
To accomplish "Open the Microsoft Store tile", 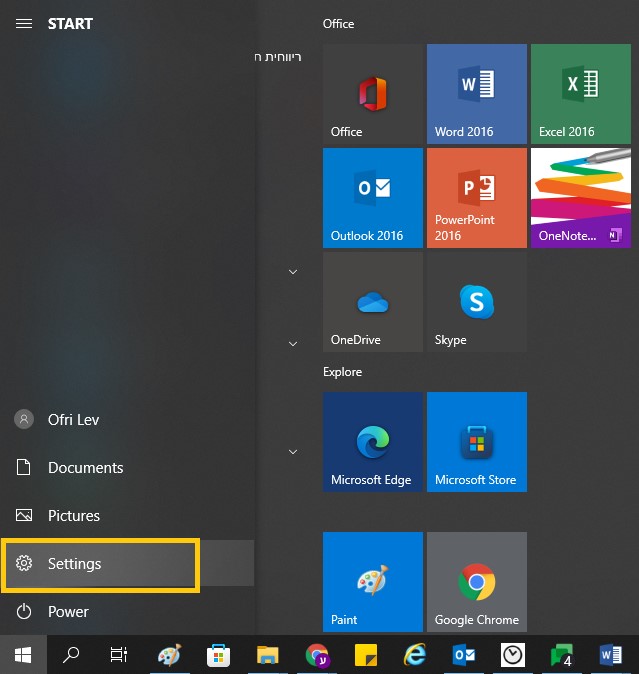I will (477, 442).
